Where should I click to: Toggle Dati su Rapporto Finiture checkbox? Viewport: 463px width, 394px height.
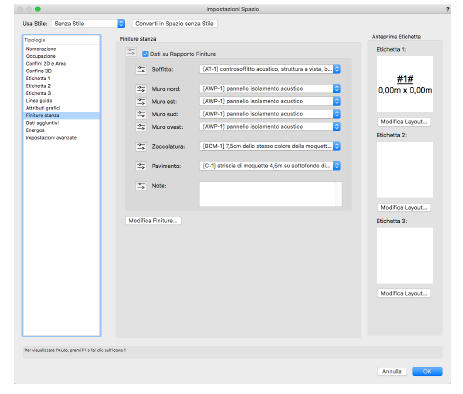[x=145, y=54]
